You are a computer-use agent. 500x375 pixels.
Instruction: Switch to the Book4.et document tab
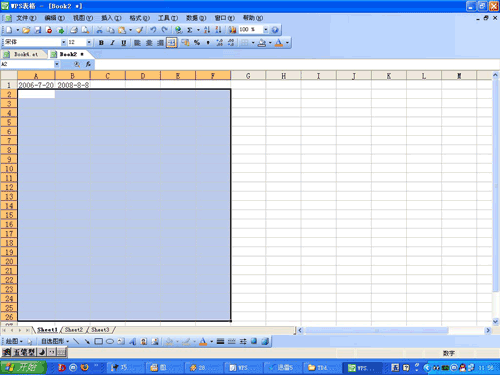pos(23,54)
